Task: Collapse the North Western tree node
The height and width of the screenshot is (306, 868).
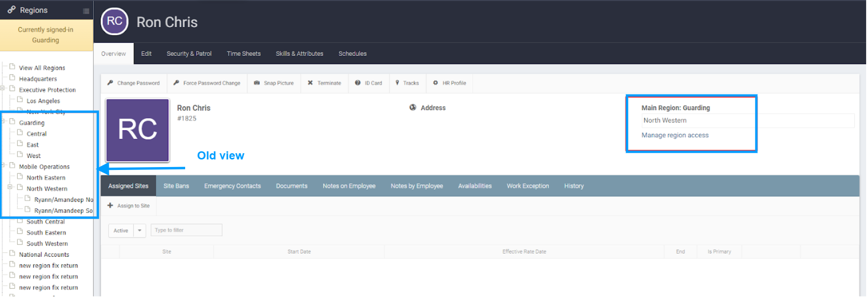Action: (10, 187)
